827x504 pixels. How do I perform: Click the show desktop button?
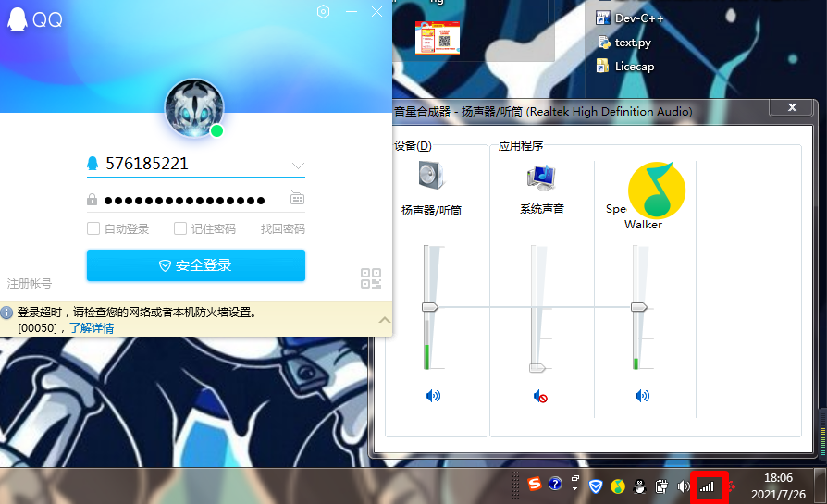821,486
